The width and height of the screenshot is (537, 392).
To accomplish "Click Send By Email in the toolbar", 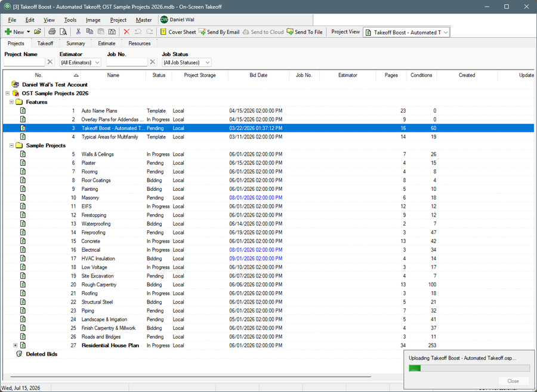I will pos(219,32).
